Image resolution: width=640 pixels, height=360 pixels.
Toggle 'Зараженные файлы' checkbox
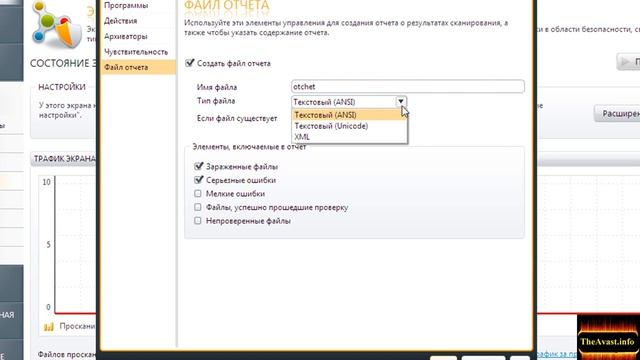pos(198,167)
